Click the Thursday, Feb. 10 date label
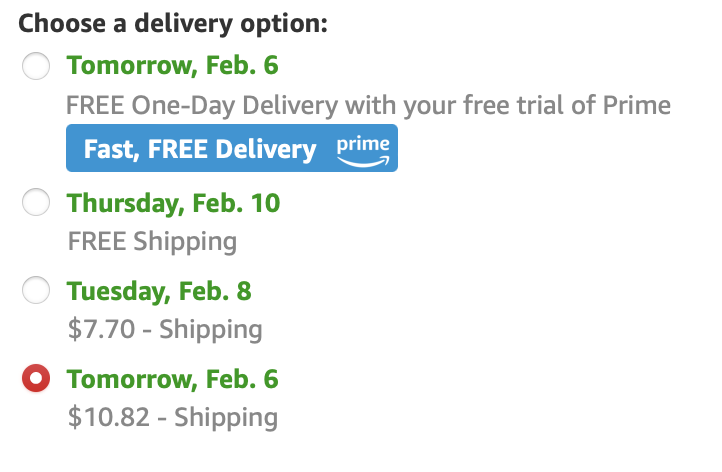 pos(173,204)
